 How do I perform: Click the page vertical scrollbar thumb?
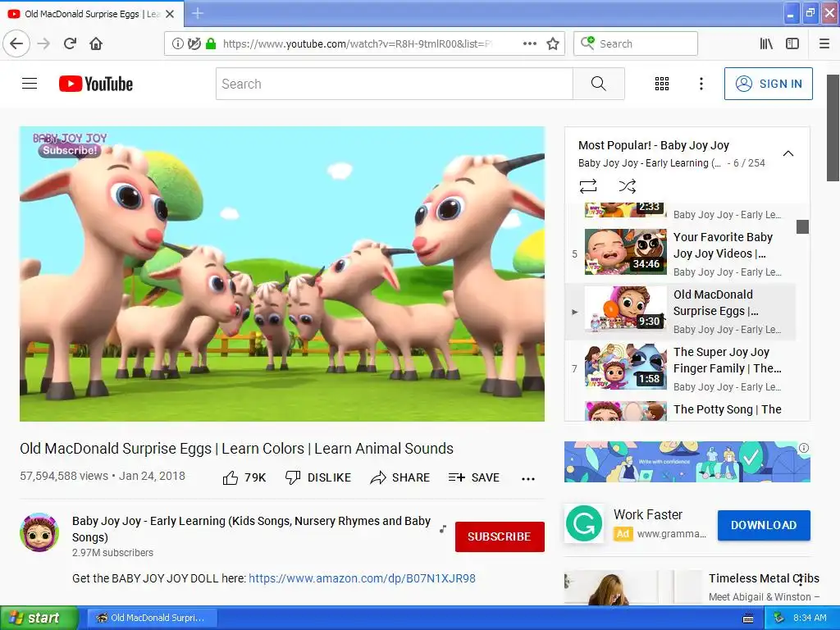(x=833, y=128)
